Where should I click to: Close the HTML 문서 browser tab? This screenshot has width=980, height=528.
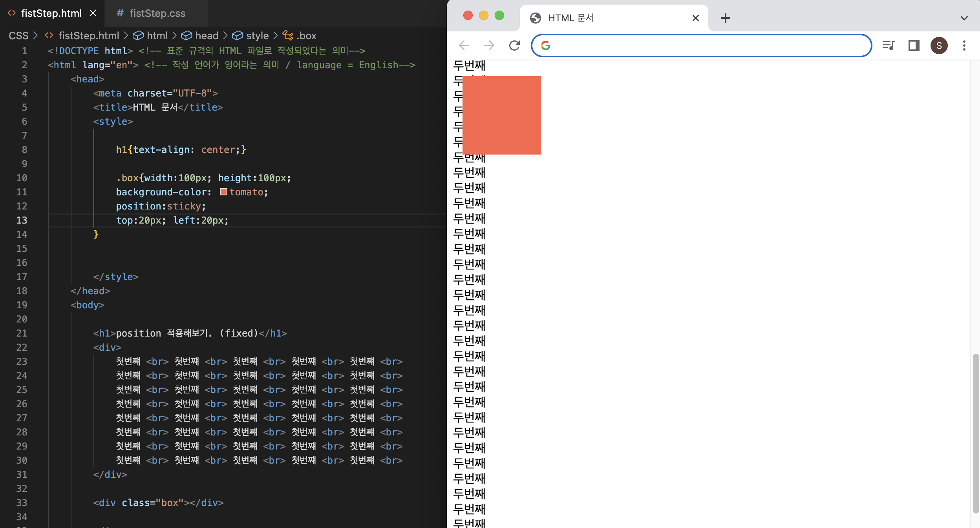[x=695, y=18]
